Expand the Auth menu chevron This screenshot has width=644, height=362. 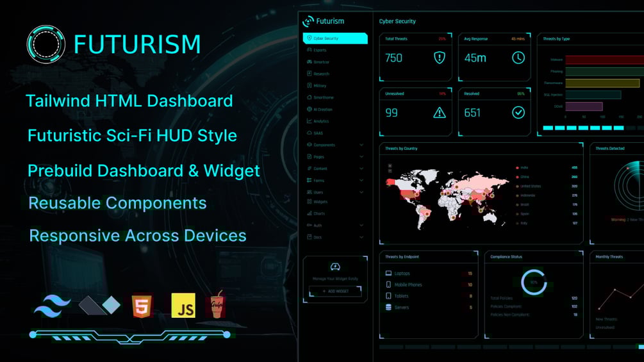tap(361, 226)
